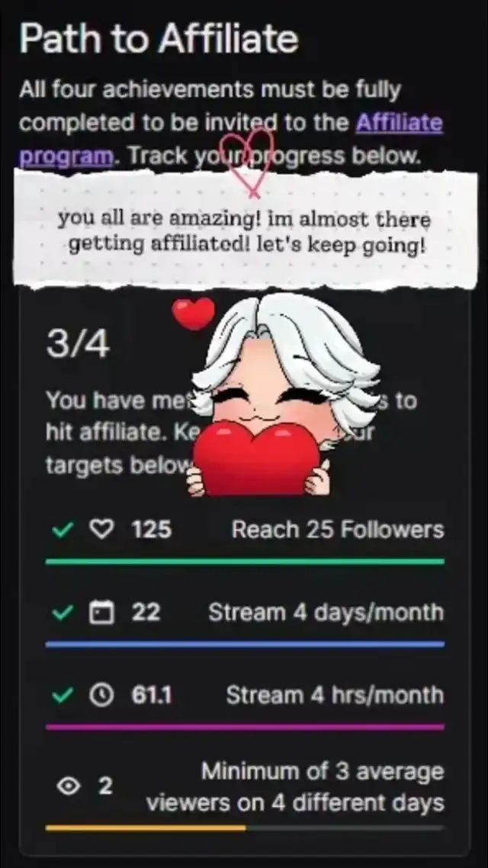Click the calendar icon beside 22
This screenshot has width=488, height=868.
(x=101, y=612)
